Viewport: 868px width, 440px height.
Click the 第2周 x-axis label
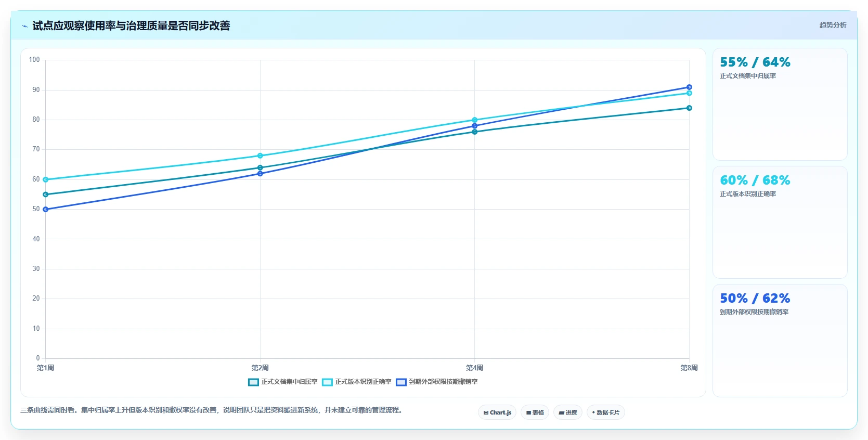[x=260, y=368]
